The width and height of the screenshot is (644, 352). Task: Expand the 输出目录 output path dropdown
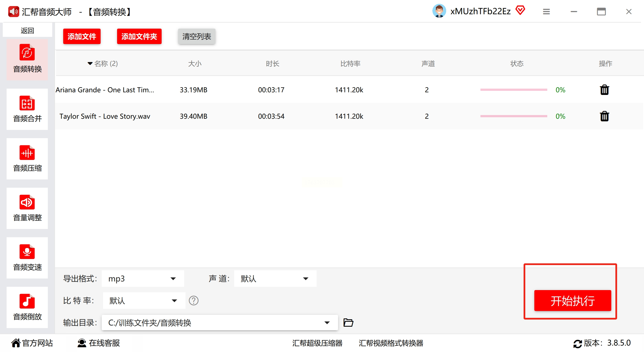pos(327,323)
